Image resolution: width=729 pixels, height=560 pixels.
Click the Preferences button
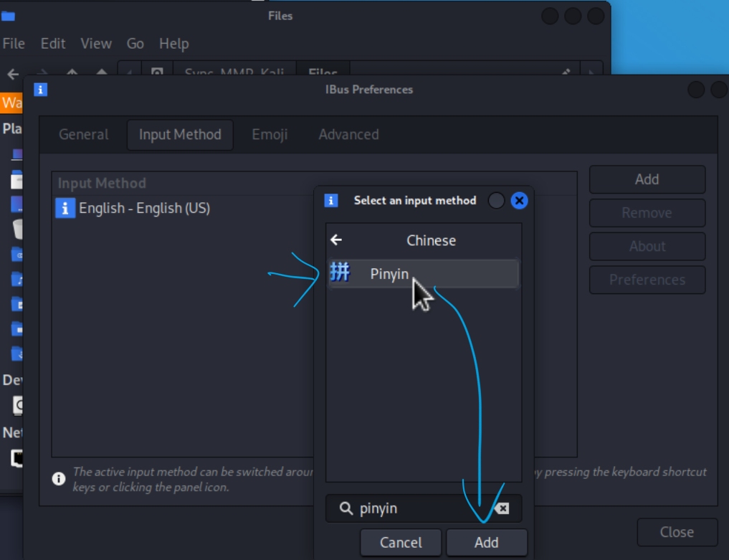[x=647, y=280]
